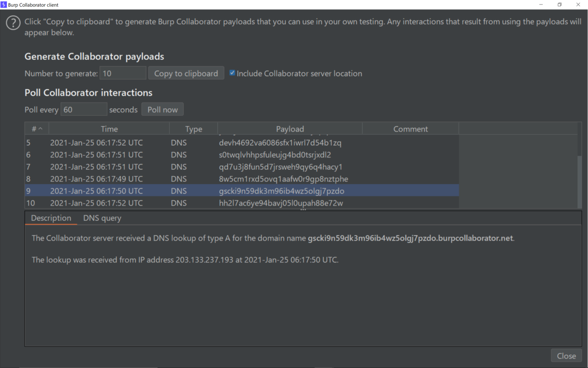The image size is (588, 368).
Task: Click DNS type cell in row 10
Action: (179, 203)
